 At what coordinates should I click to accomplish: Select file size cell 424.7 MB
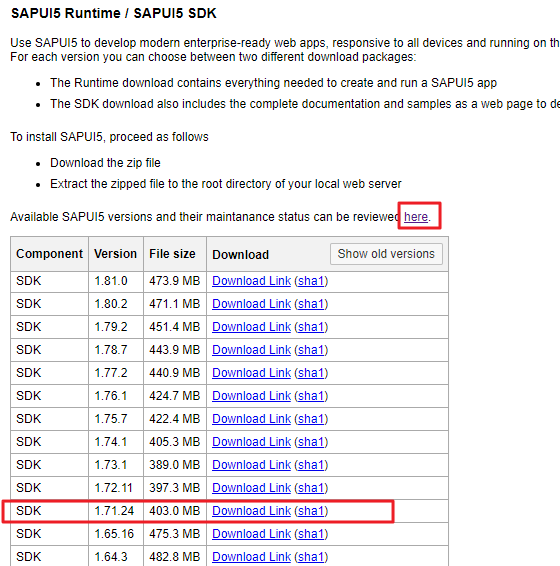point(174,396)
